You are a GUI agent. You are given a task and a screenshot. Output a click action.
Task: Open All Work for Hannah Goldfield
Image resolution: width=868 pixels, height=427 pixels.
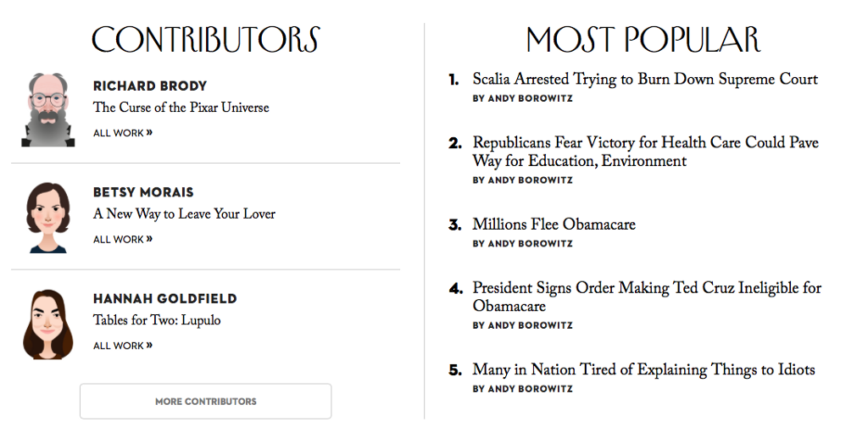coord(123,346)
